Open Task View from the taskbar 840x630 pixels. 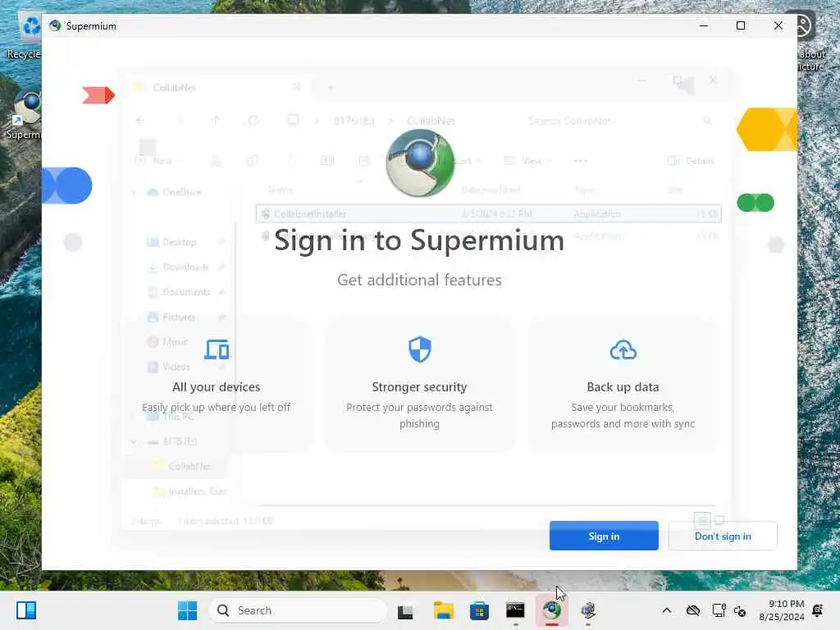405,610
